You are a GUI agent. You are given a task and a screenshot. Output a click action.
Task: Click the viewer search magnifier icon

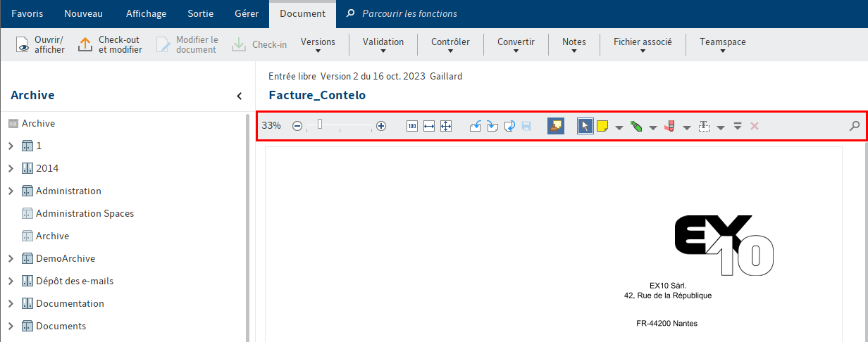[x=855, y=126]
